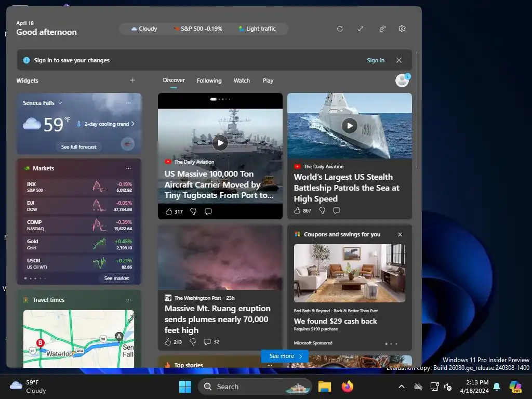Switch to Following tab
The height and width of the screenshot is (399, 532).
click(209, 81)
